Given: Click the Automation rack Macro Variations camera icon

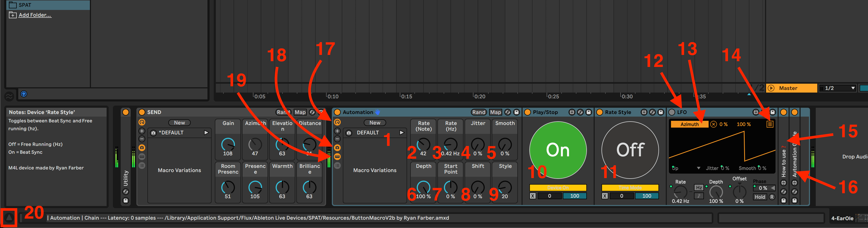Looking at the screenshot, I should (x=337, y=148).
